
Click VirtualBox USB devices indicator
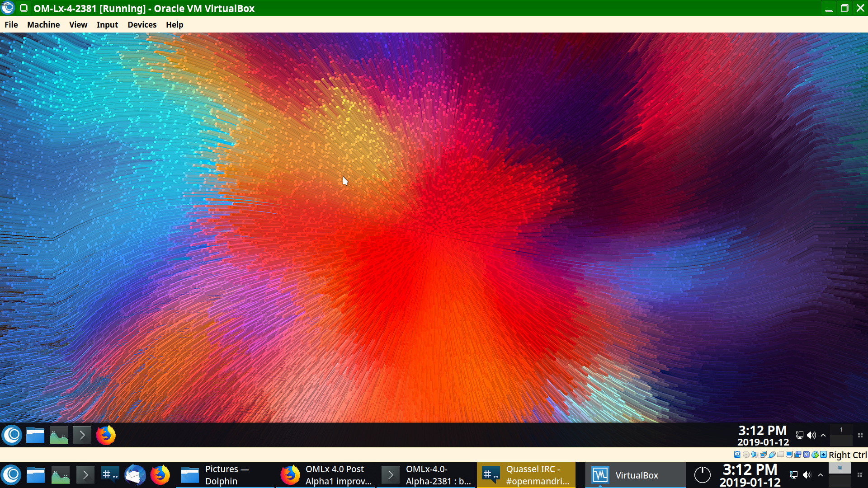[772, 455]
